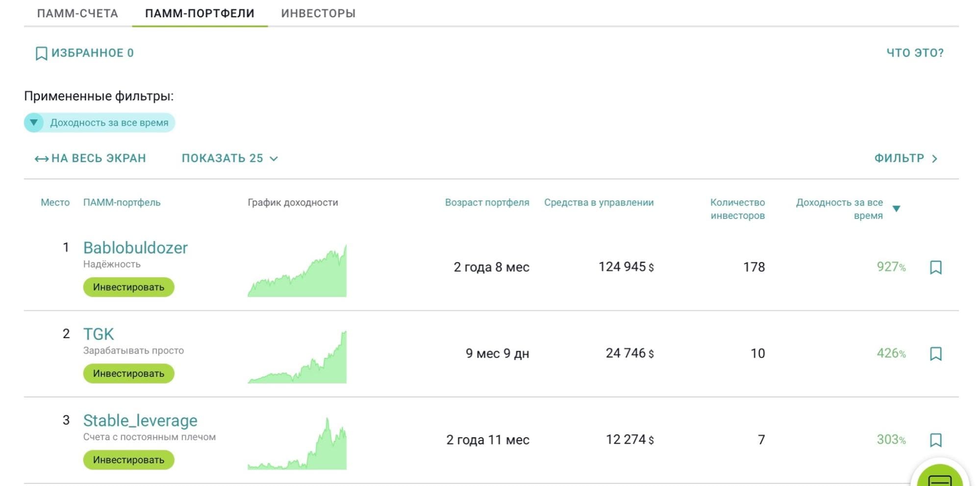Invest in the Bablobuldozer portfolio

[128, 287]
